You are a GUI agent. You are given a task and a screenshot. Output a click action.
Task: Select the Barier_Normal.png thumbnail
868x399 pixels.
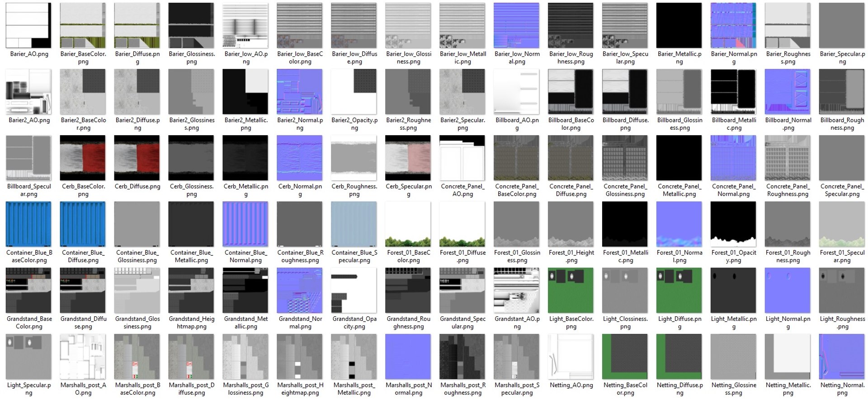734,25
